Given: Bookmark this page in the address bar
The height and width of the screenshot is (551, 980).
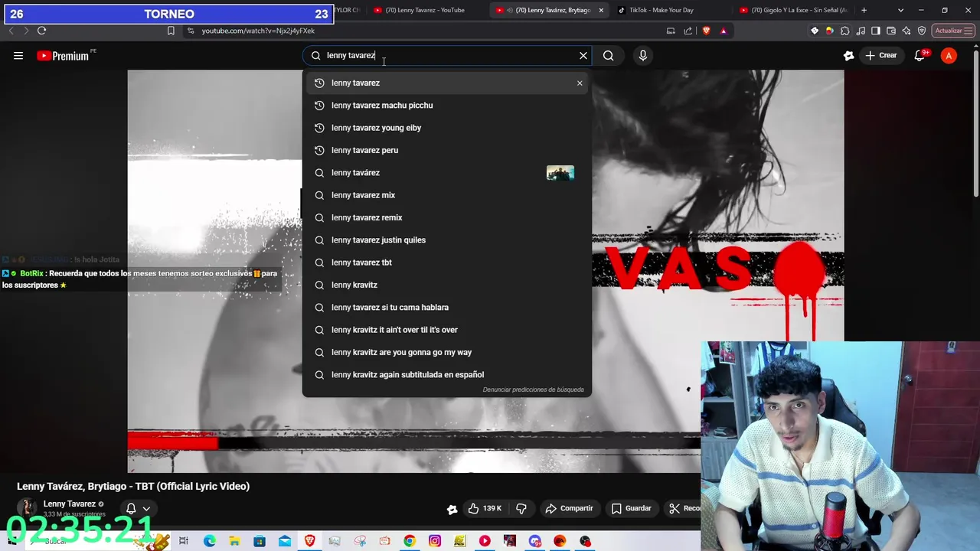Looking at the screenshot, I should [x=171, y=31].
